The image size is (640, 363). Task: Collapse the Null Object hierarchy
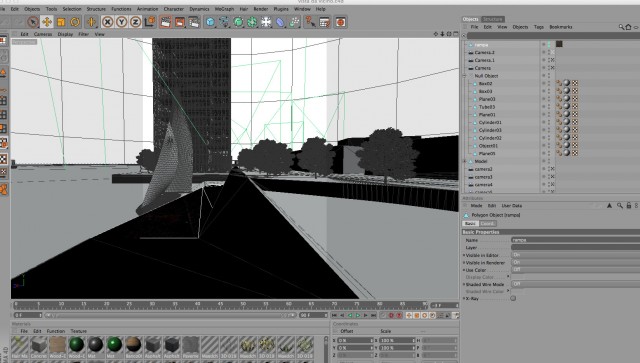tap(464, 76)
